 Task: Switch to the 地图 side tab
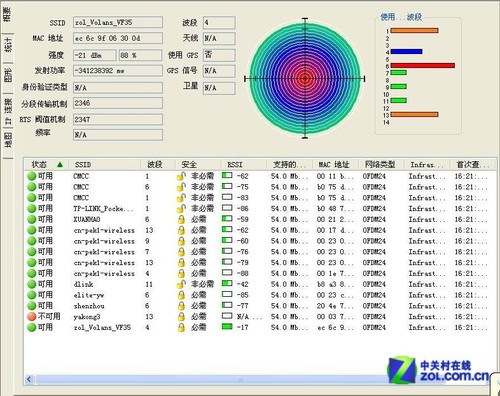click(8, 140)
